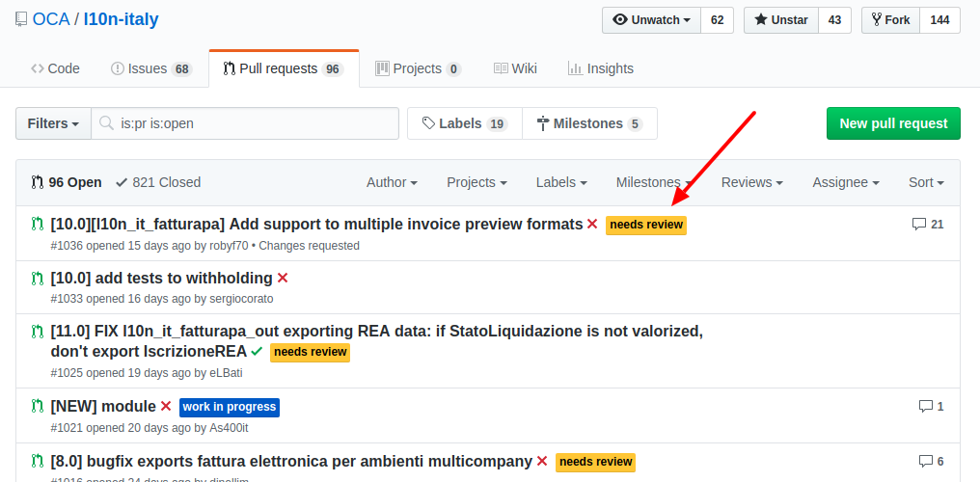The width and height of the screenshot is (980, 482).
Task: Click the repository book icon beside OCA
Action: (21, 20)
